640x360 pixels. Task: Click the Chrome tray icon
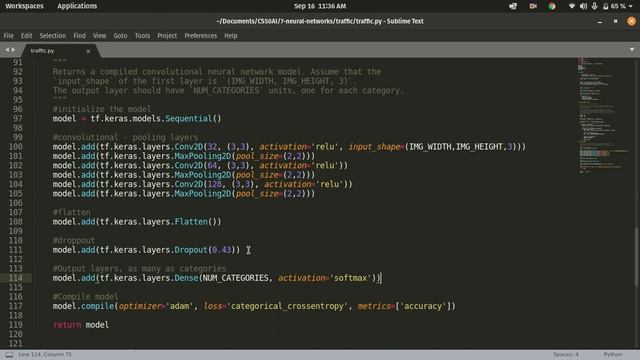552,6
